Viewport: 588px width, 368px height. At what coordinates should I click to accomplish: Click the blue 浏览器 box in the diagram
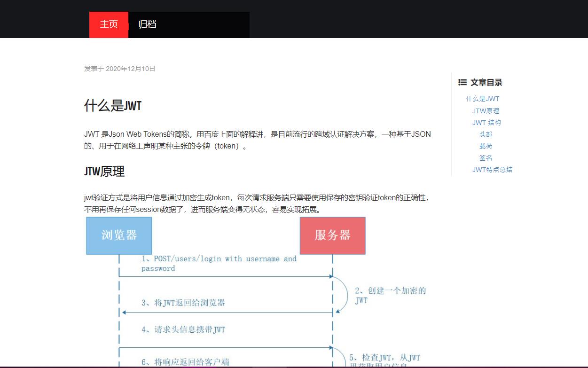click(119, 235)
